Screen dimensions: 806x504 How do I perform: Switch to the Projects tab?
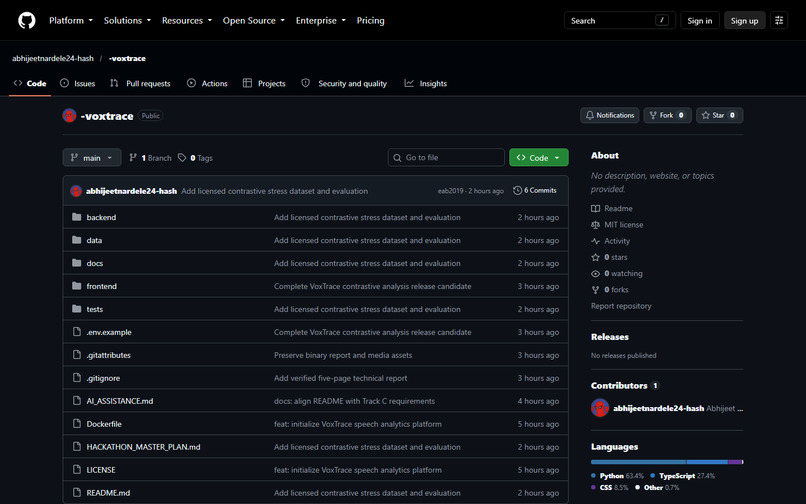click(x=264, y=83)
